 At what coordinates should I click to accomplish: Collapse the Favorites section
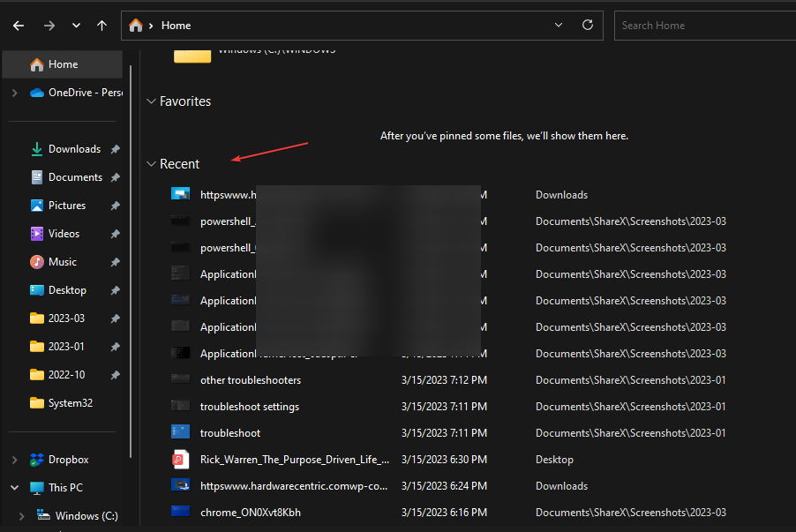(151, 101)
